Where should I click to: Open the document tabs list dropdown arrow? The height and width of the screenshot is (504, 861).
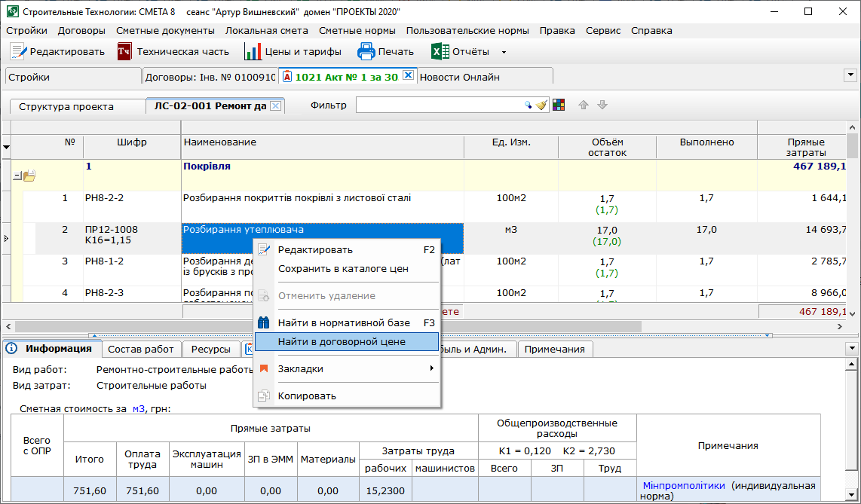[850, 75]
